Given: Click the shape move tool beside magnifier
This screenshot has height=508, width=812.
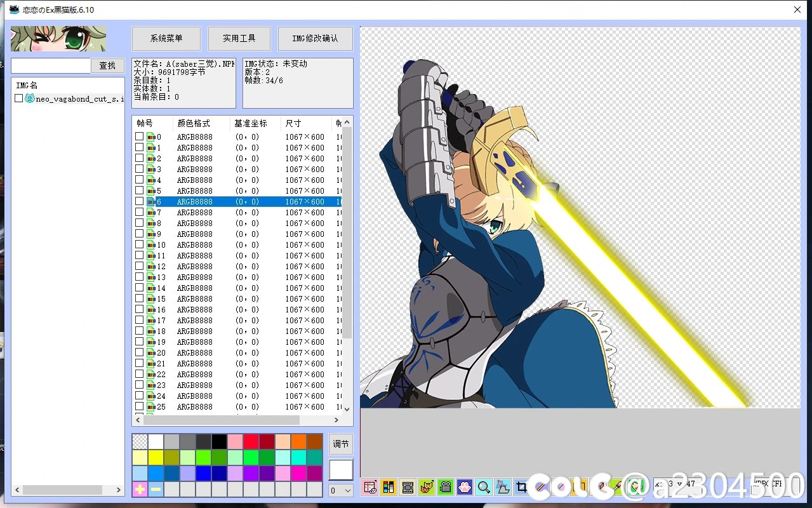Looking at the screenshot, I should tap(503, 487).
